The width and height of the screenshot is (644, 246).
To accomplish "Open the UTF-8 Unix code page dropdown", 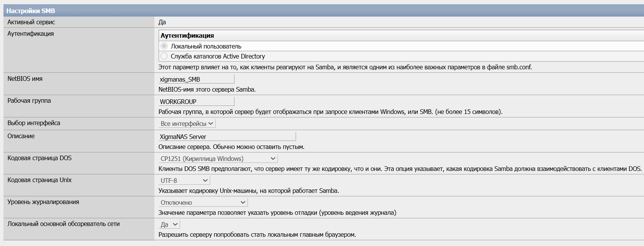I will (184, 181).
